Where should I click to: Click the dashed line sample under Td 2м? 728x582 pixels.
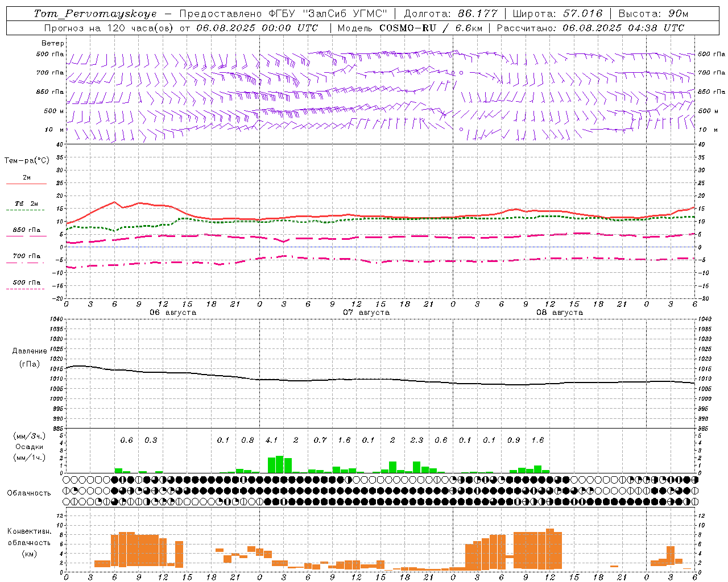[25, 210]
